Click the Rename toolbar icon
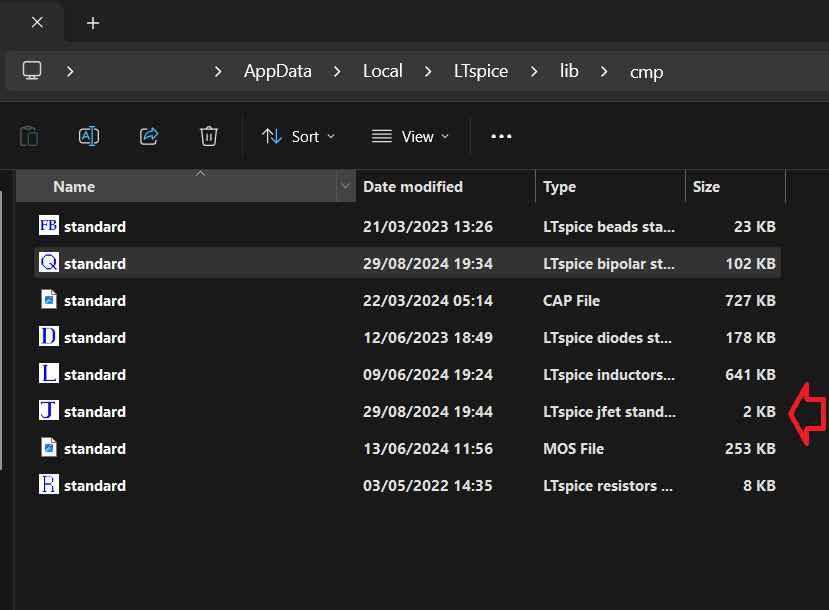 89,136
